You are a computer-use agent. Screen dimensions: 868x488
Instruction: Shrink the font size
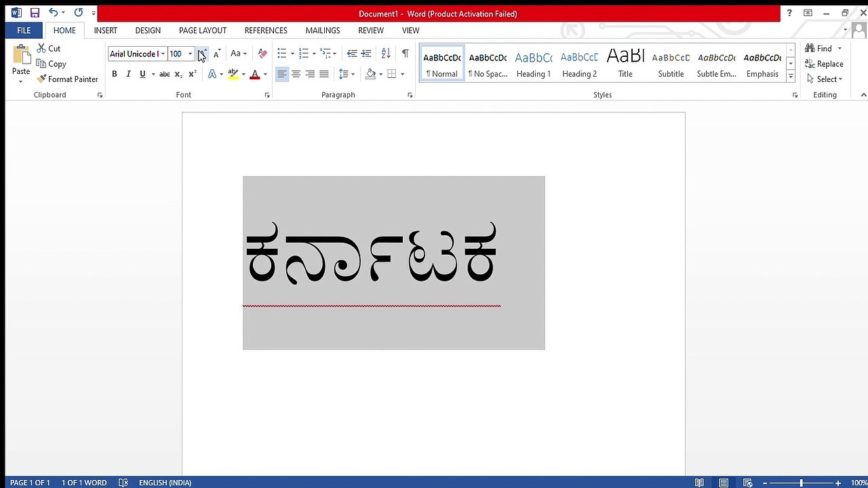pyautogui.click(x=217, y=54)
